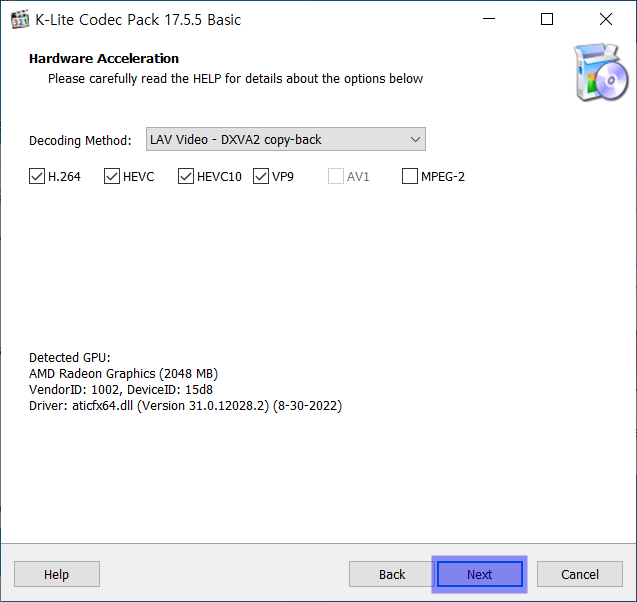Click the 'Hardware Acceleration' heading

pyautogui.click(x=104, y=58)
